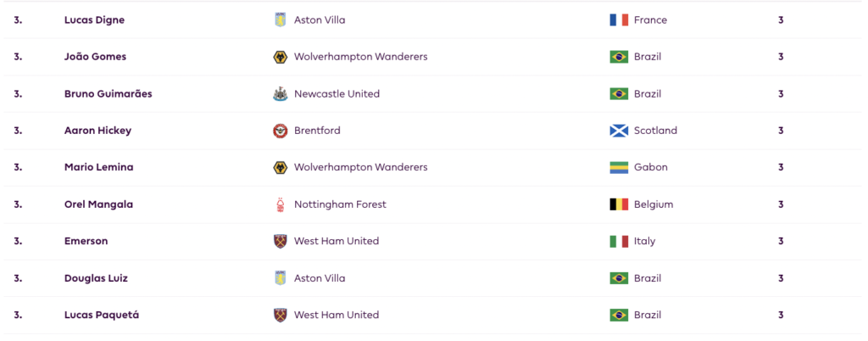
Task: Click the Belgium flag icon
Action: click(x=619, y=204)
